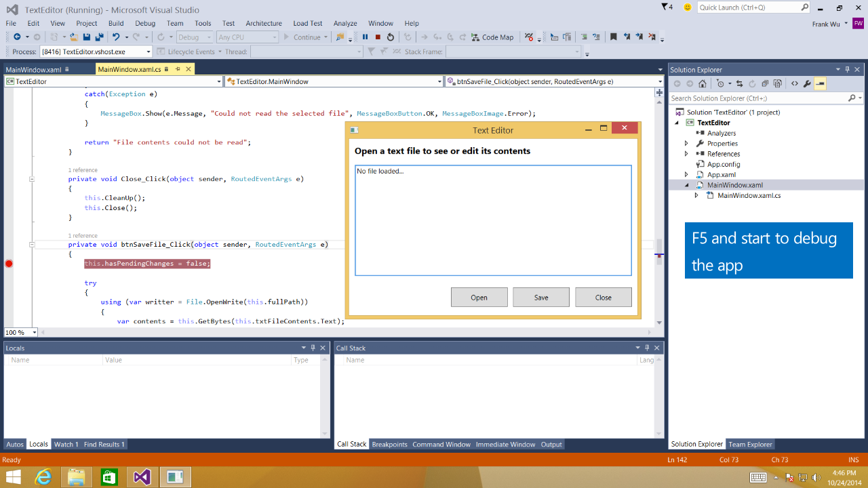The width and height of the screenshot is (868, 488).
Task: Click Show All Files in Solution Explorer
Action: (777, 84)
